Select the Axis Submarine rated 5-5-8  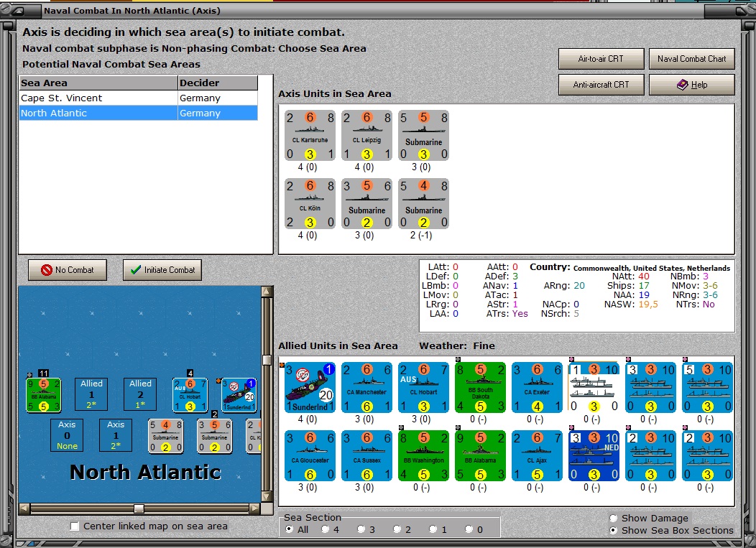point(424,136)
